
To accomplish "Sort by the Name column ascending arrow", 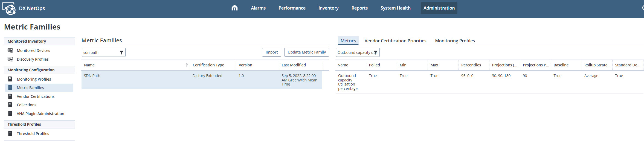I will (x=187, y=65).
